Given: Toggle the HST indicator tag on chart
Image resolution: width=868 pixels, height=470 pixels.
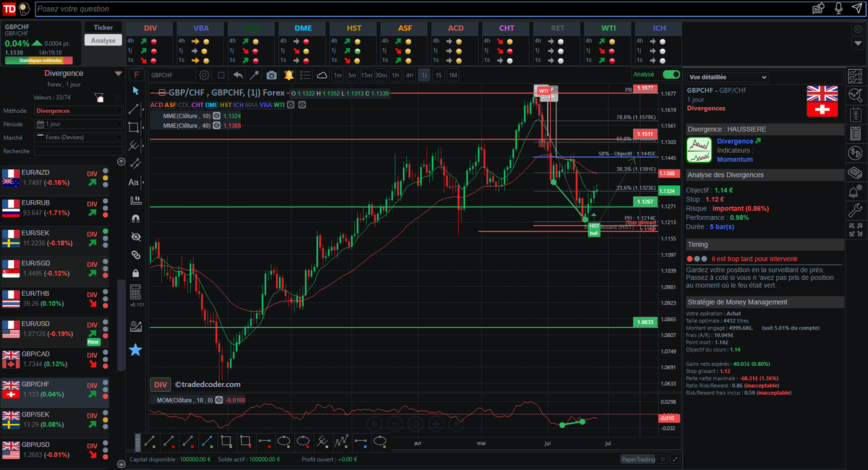Looking at the screenshot, I should pyautogui.click(x=226, y=105).
